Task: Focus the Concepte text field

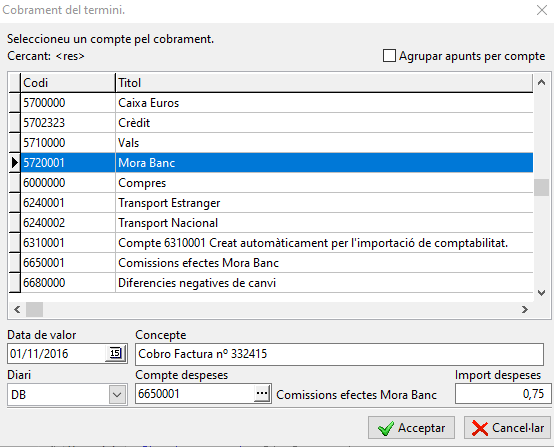Action: tap(339, 354)
